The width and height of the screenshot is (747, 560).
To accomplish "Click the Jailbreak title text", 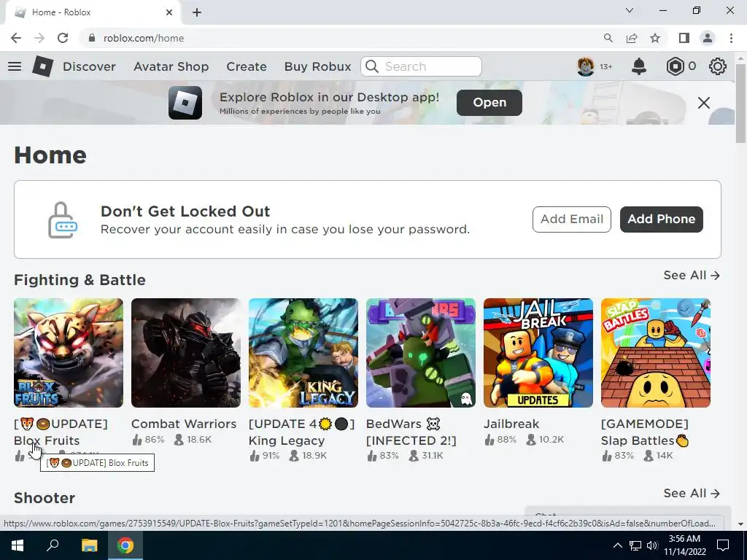I will (511, 424).
